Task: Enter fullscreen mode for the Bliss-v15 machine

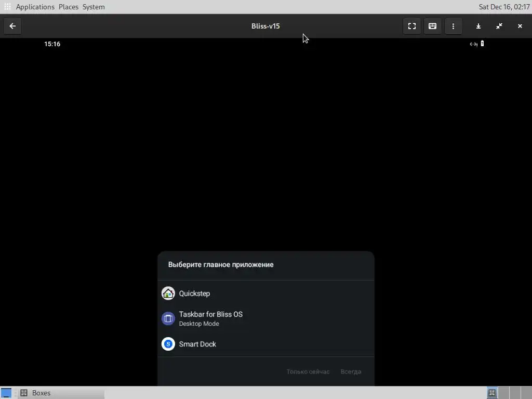Action: pyautogui.click(x=411, y=26)
